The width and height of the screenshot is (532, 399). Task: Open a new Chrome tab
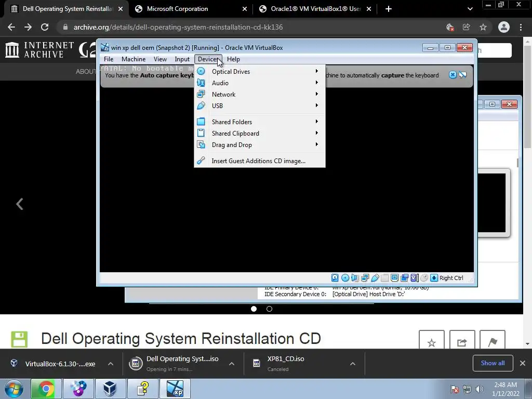tap(389, 9)
